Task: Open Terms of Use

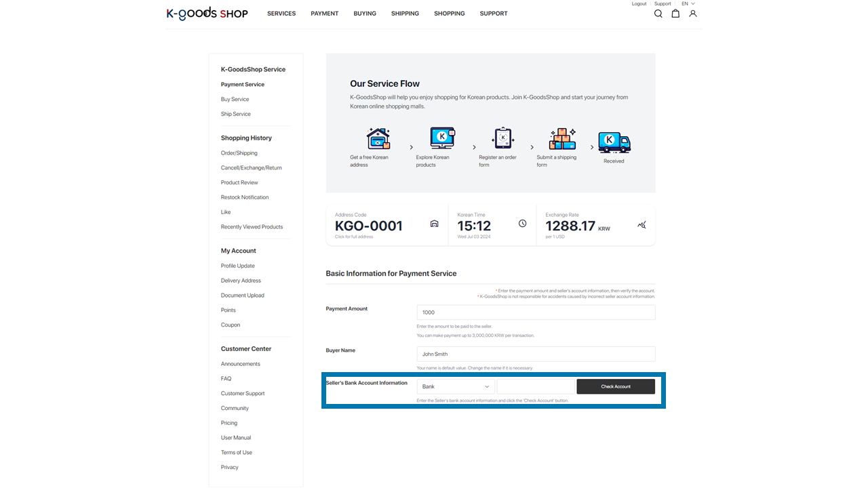Action: tap(236, 453)
